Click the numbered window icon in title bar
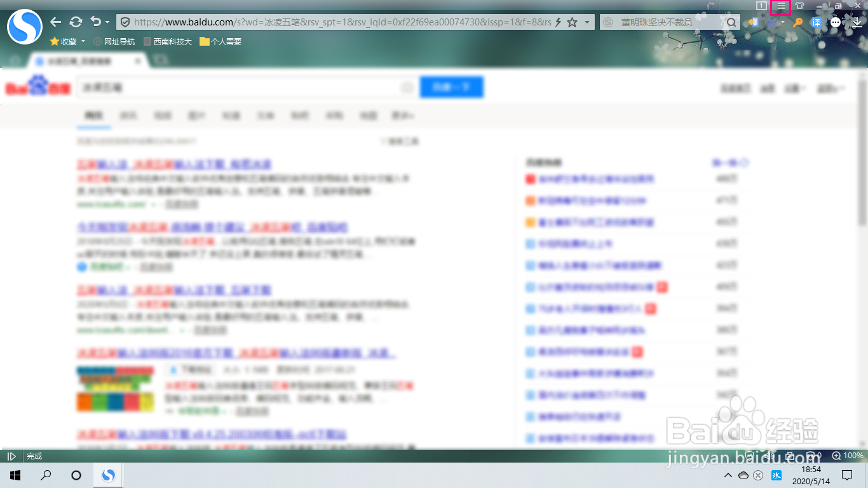Viewport: 868px width, 488px height. tap(761, 6)
